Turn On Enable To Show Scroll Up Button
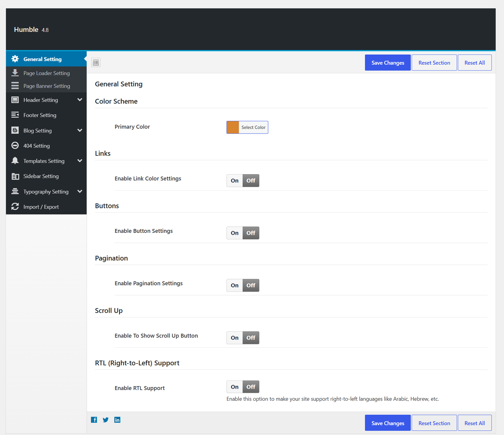 (235, 338)
